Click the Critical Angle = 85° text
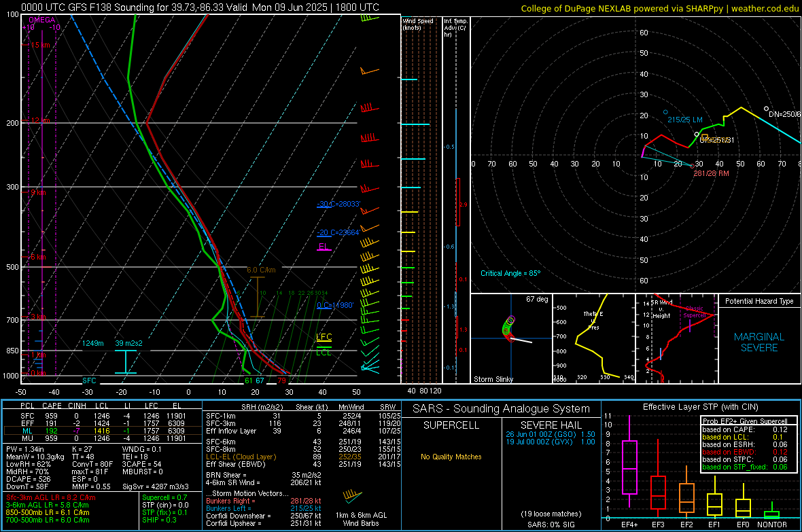The image size is (802, 532). (x=510, y=273)
